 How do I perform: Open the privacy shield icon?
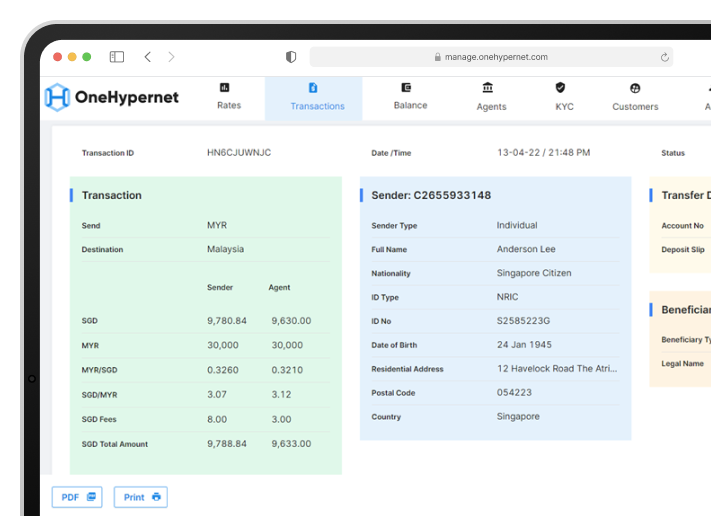[x=291, y=57]
